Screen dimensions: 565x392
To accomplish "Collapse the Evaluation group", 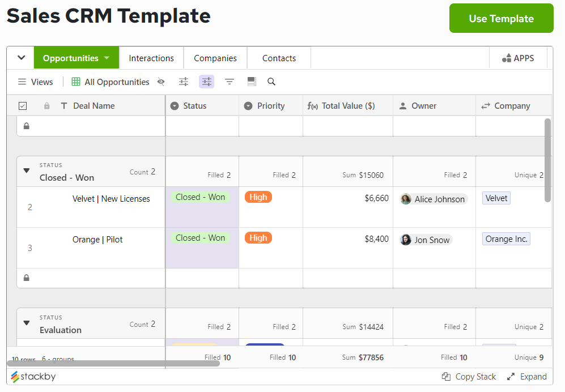I will point(26,323).
